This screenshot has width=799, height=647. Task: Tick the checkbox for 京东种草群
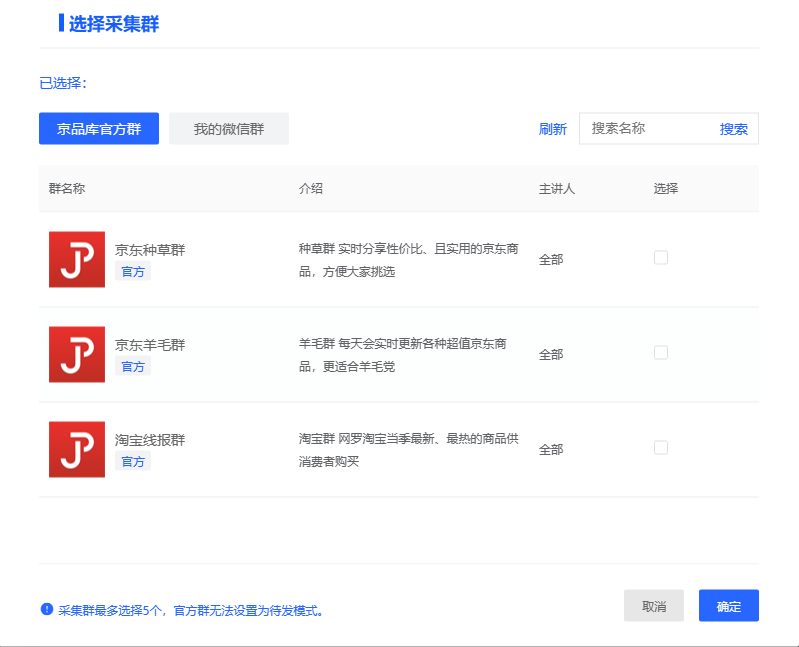point(660,258)
